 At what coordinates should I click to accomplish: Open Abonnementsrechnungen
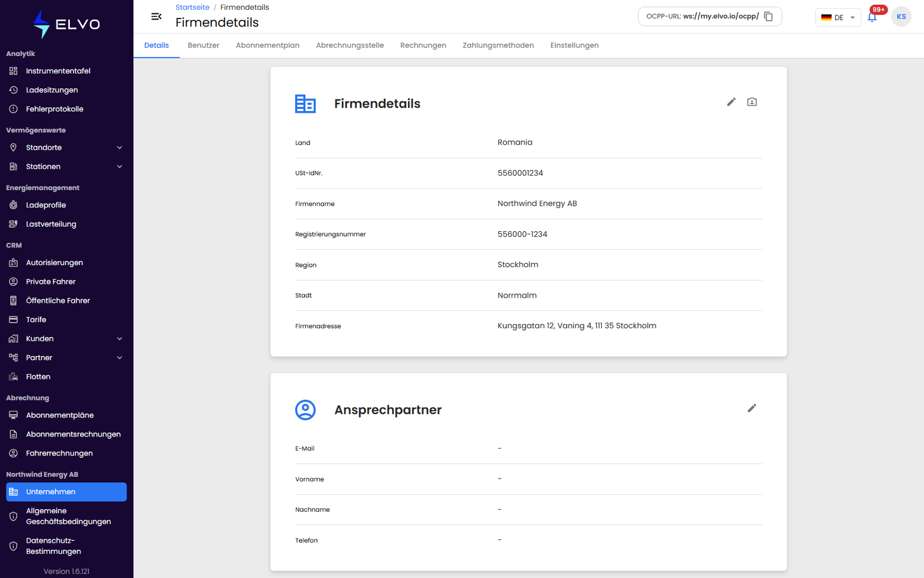click(66, 434)
